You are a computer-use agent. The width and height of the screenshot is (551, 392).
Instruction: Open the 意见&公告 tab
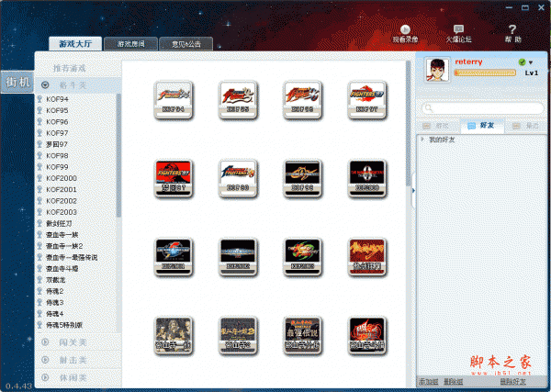click(186, 44)
